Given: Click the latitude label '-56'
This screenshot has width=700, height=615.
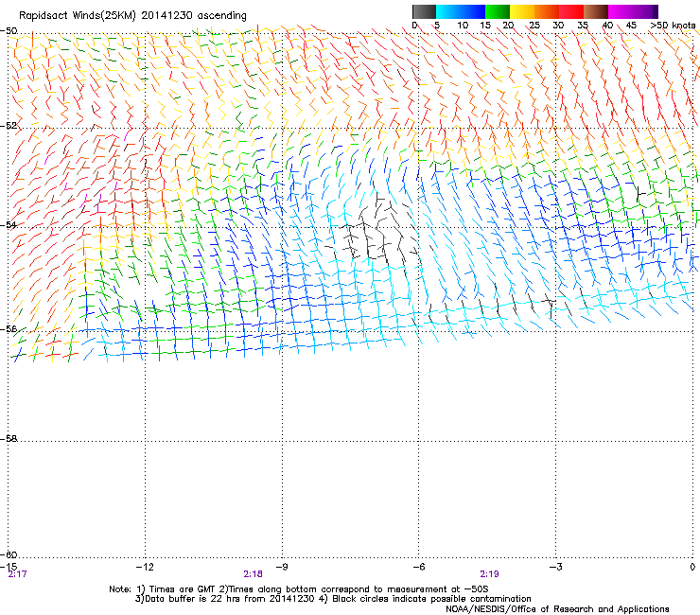Looking at the screenshot, I should 9,328.
